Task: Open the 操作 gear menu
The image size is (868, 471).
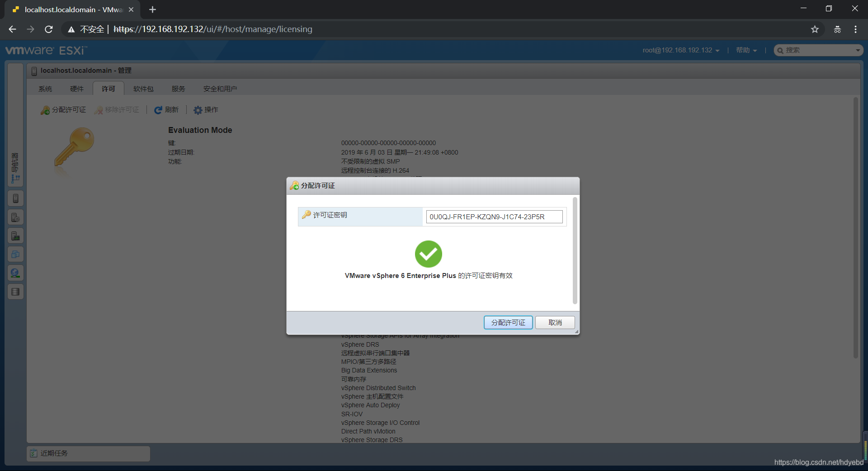Action: (206, 110)
